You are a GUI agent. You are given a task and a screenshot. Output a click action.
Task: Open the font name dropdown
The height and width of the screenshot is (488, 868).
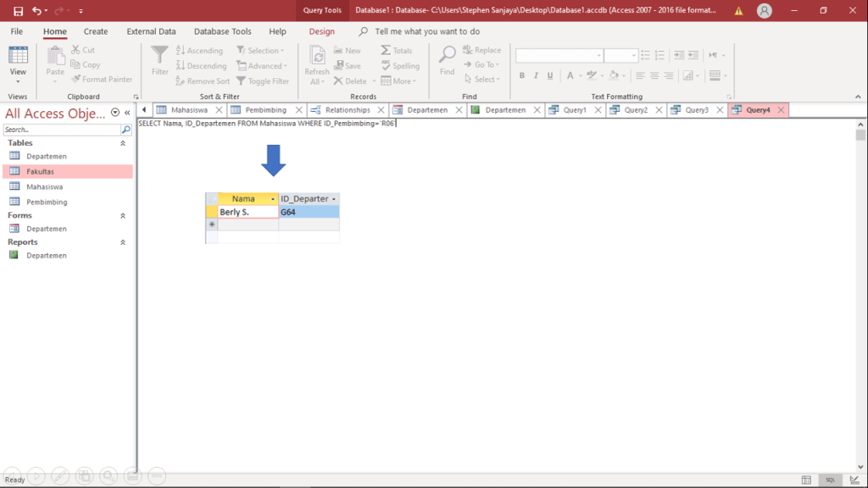point(598,55)
